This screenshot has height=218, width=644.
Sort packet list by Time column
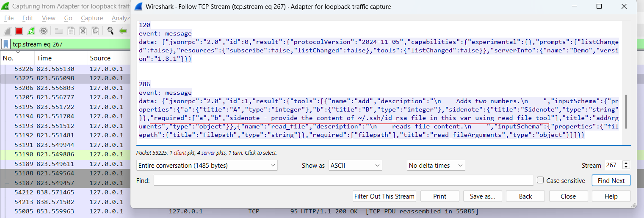tap(61, 58)
